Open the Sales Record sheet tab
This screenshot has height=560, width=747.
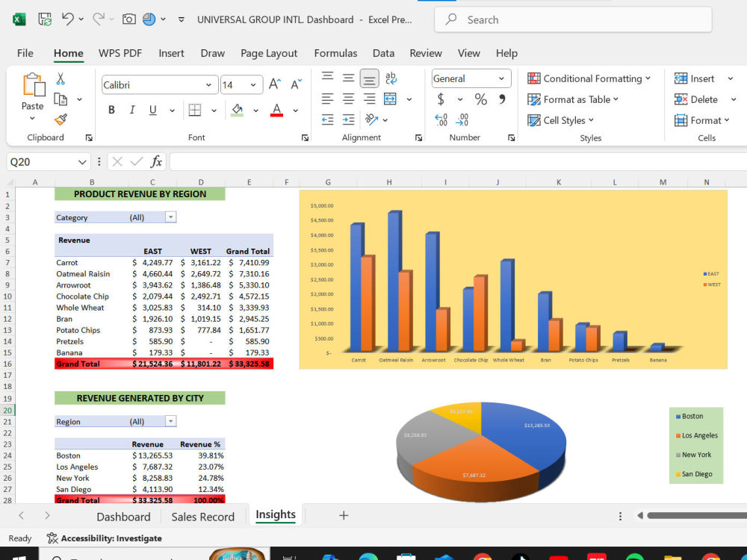point(203,517)
